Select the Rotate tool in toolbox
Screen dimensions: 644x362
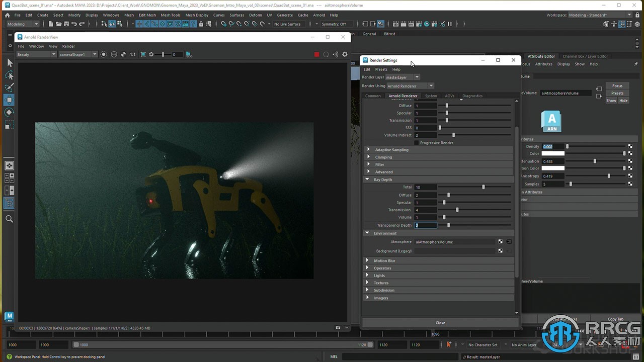click(9, 112)
